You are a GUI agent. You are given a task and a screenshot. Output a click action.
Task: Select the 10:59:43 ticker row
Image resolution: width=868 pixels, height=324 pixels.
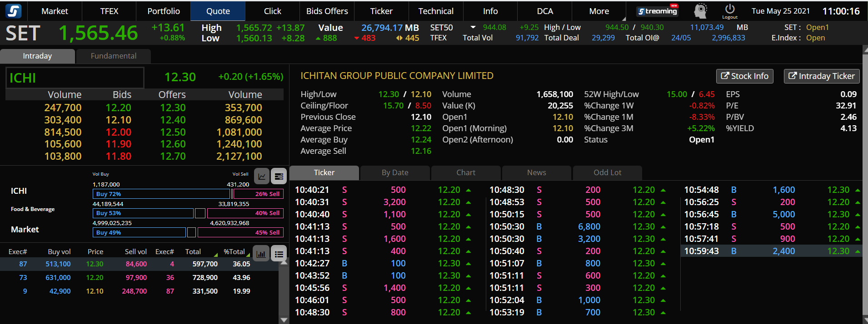point(771,251)
